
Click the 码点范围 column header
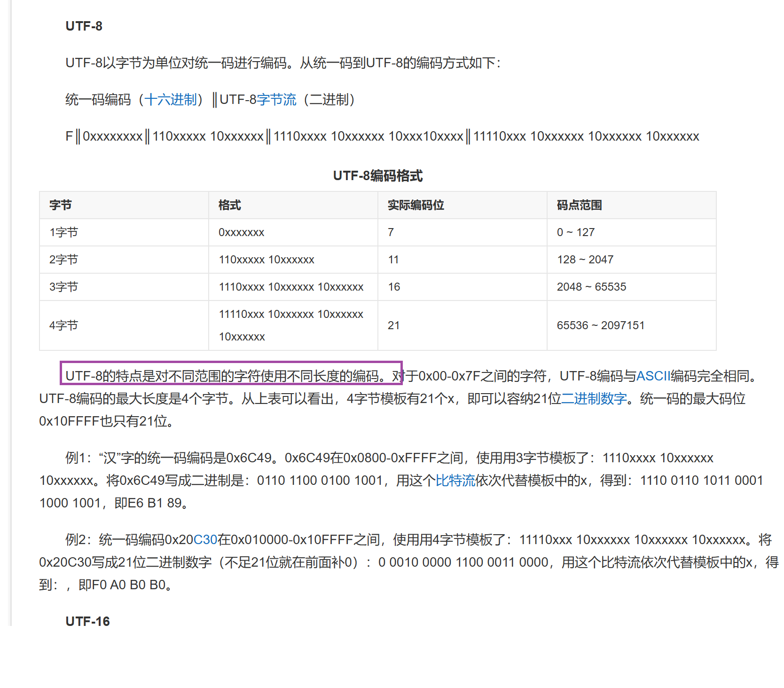632,205
